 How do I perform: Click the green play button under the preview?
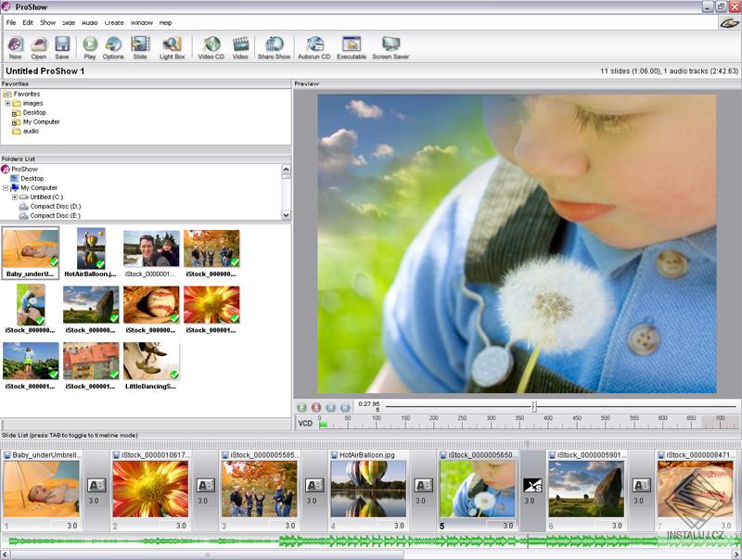click(x=301, y=407)
